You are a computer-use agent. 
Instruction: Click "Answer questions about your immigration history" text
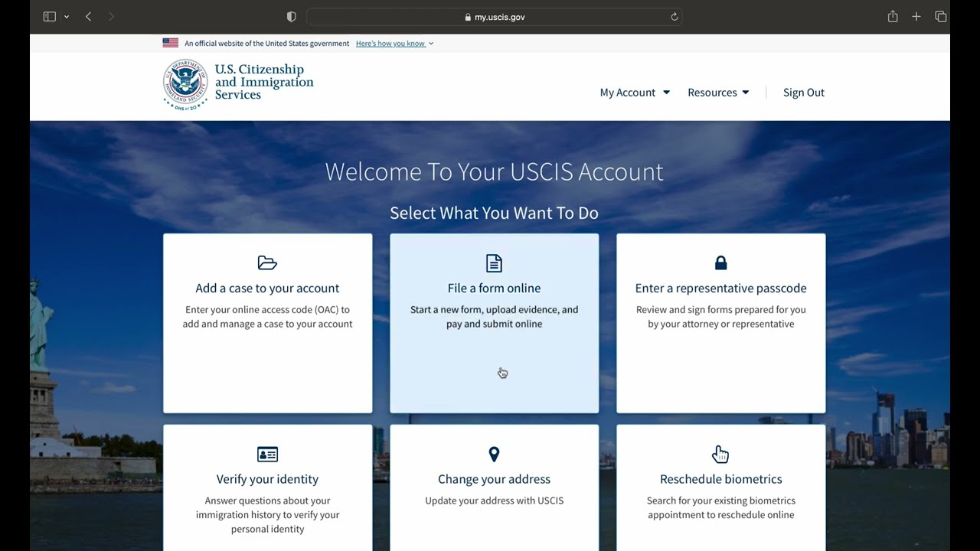(267, 514)
